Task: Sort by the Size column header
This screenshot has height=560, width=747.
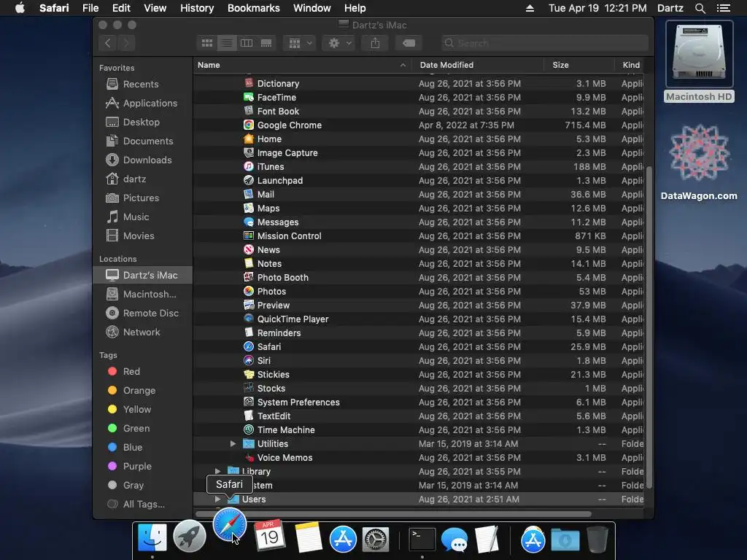Action: (x=578, y=65)
